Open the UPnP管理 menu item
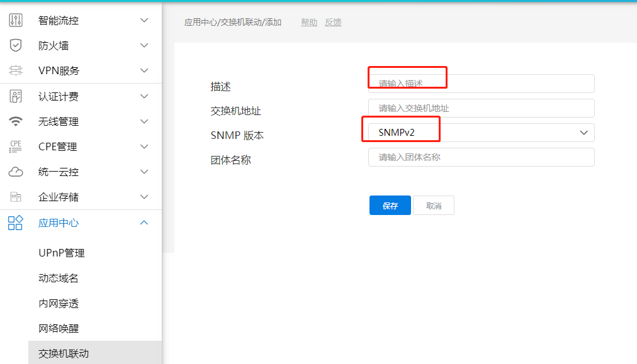 (x=62, y=253)
